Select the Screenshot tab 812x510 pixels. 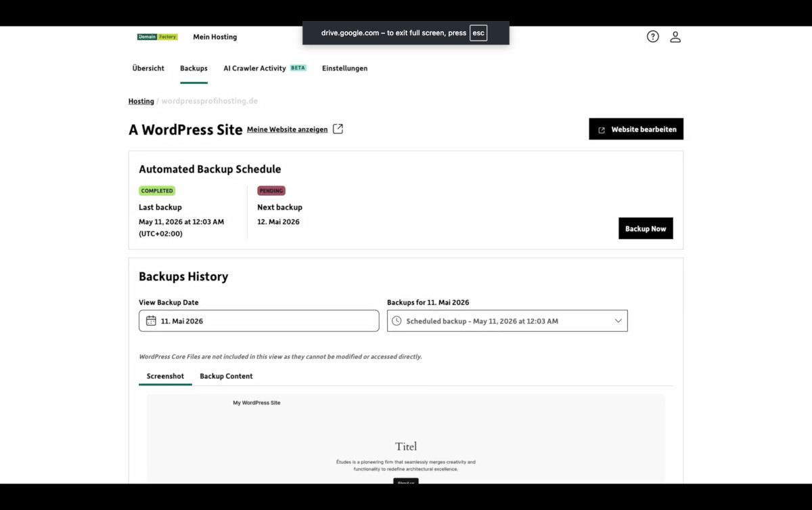165,376
